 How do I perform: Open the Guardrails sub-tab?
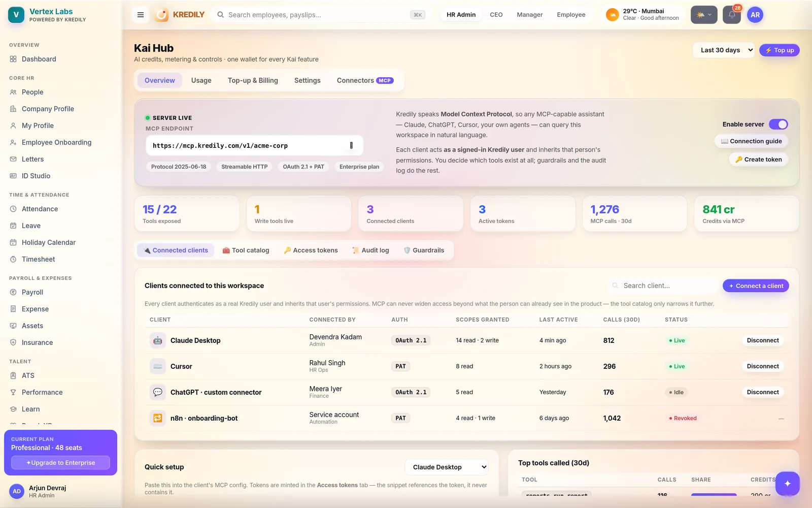424,250
